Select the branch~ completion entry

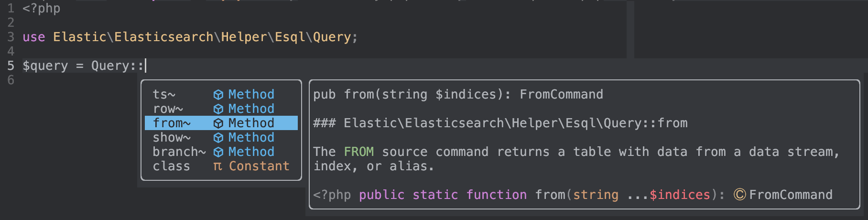point(179,152)
